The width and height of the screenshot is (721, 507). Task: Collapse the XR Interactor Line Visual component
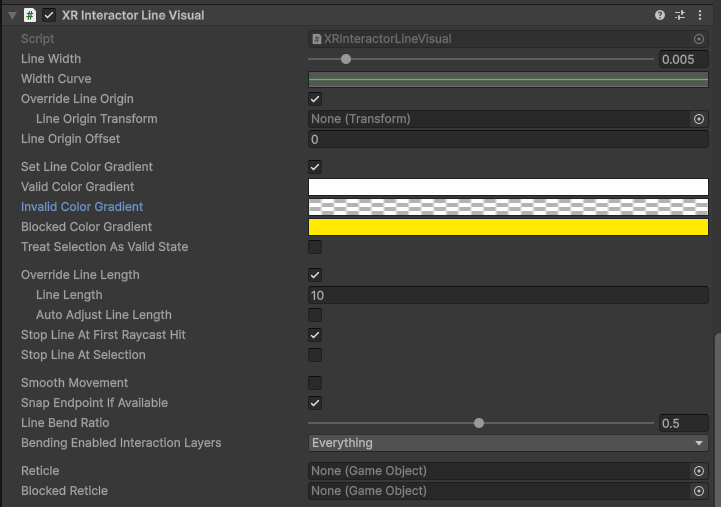[x=12, y=15]
